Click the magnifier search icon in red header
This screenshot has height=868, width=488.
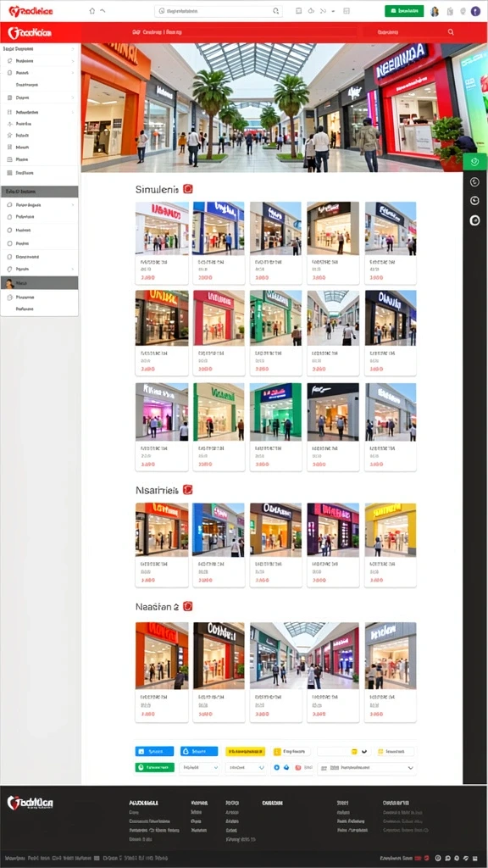click(451, 33)
